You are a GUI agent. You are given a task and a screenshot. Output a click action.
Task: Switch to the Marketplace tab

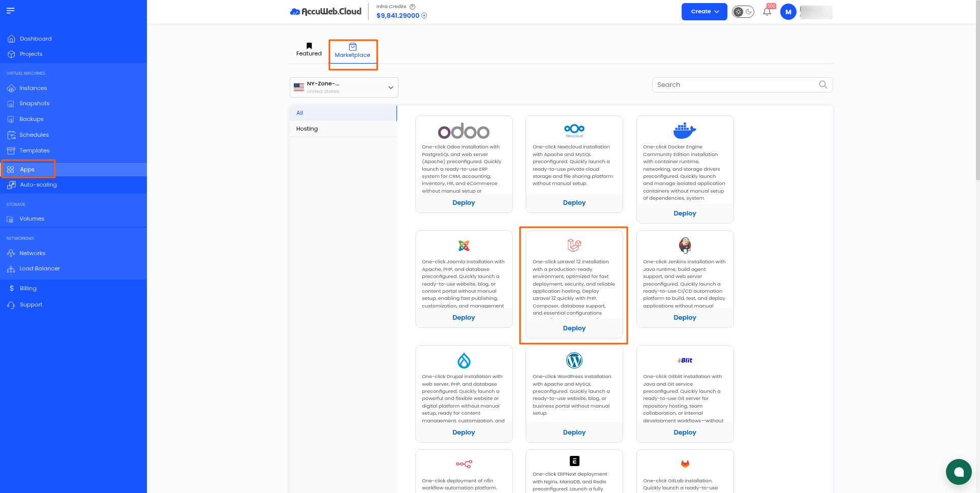[353, 51]
